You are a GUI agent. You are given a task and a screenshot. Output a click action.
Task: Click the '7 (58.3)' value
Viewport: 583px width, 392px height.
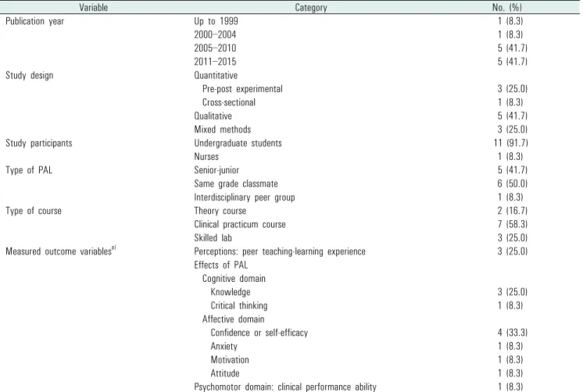tap(513, 224)
